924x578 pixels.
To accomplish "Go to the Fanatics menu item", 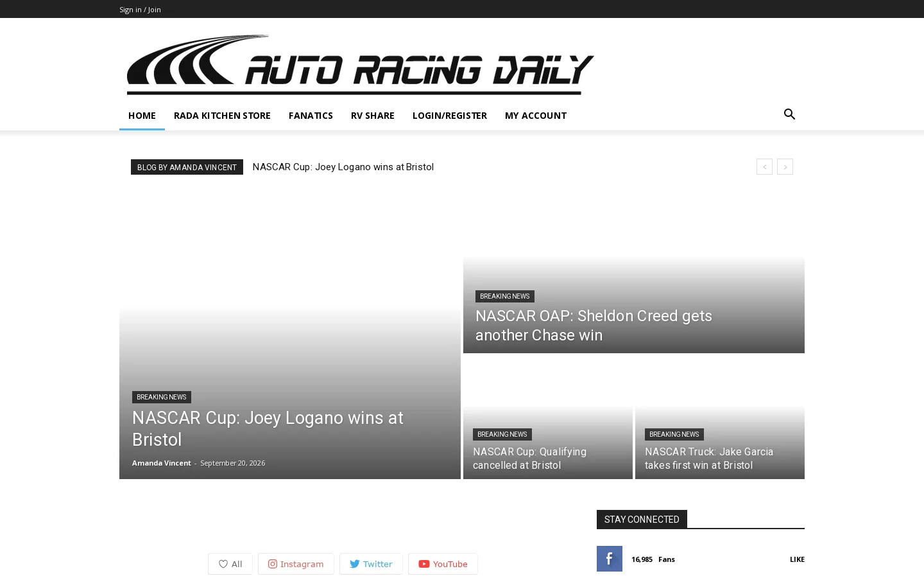I will 311,116.
